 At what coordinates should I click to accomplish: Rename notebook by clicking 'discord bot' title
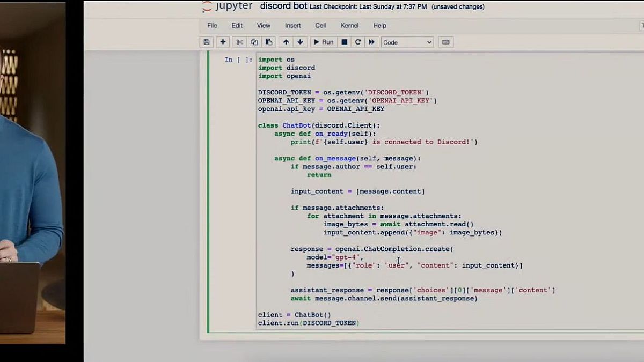click(283, 6)
